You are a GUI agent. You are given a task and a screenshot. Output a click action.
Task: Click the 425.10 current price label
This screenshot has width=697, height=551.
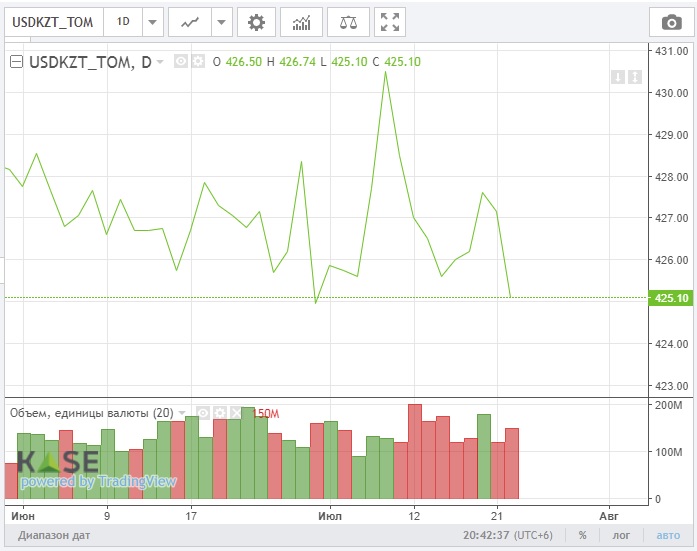(x=671, y=298)
